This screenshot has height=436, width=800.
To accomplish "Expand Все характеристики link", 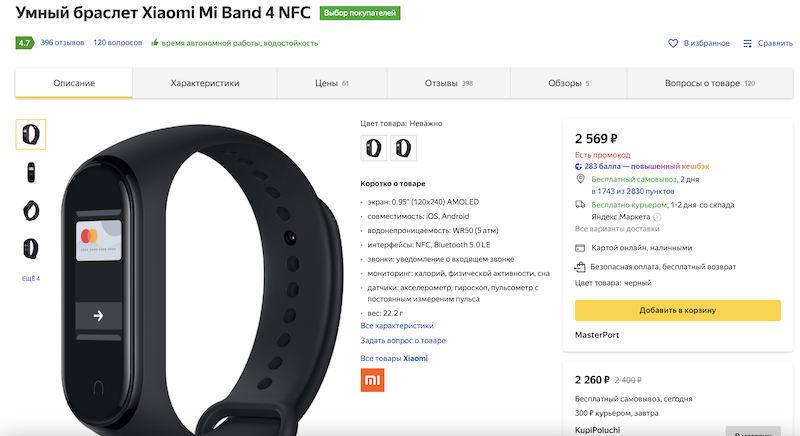I will pos(397,325).
